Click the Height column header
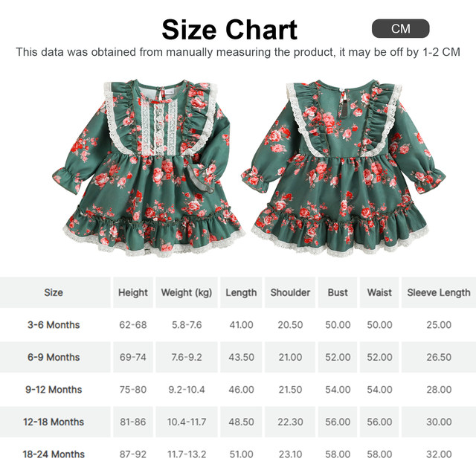 pos(133,292)
